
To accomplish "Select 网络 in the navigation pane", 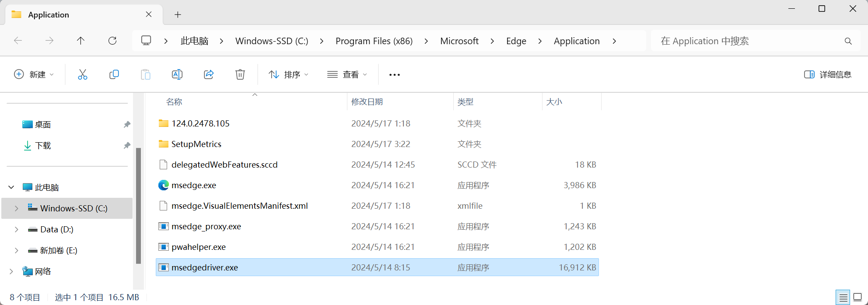I will point(43,271).
